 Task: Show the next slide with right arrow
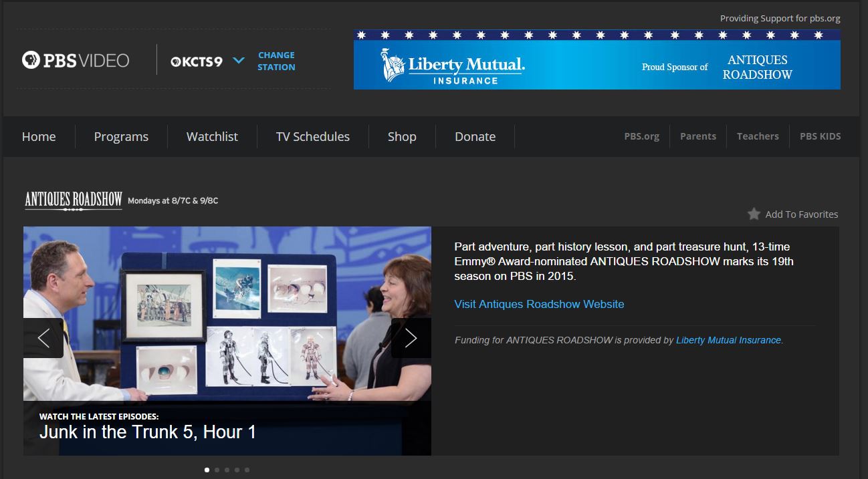pos(411,338)
